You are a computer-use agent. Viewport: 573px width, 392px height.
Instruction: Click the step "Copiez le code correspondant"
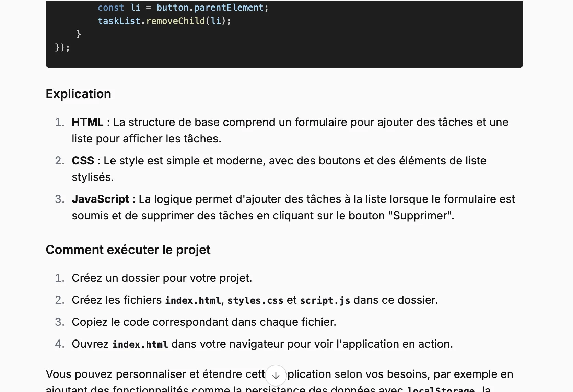tap(204, 322)
